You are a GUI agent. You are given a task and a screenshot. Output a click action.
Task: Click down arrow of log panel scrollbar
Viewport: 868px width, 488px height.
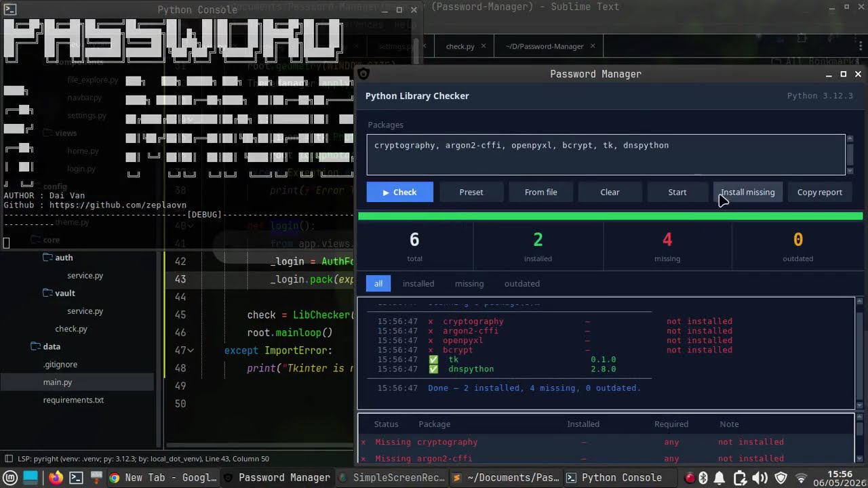coord(861,405)
